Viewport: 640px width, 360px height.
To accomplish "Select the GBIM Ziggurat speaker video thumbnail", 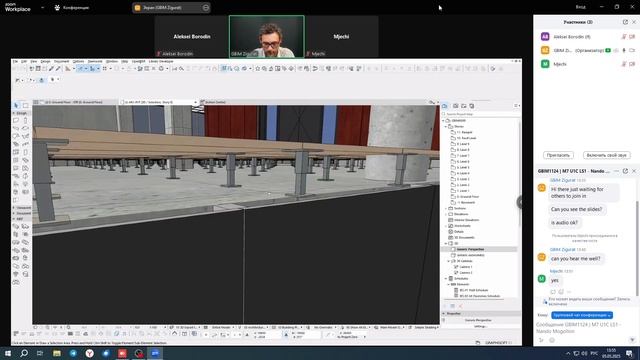I will coord(267,36).
